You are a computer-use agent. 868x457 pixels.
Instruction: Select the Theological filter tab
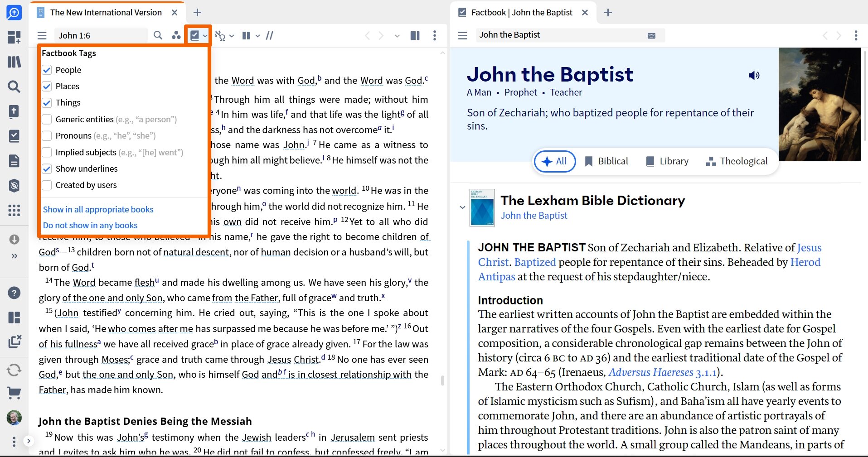click(x=737, y=161)
